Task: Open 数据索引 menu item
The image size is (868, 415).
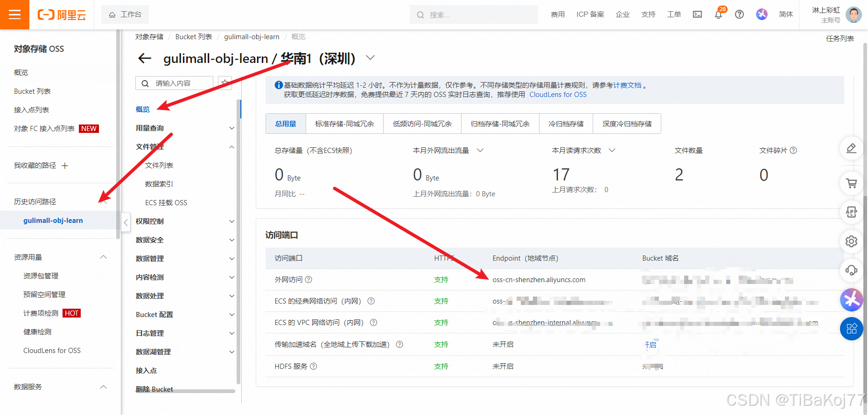Action: [159, 184]
